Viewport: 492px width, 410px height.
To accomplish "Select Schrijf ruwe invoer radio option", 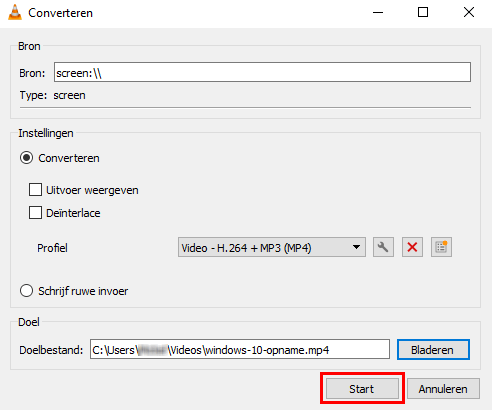I will point(26,291).
